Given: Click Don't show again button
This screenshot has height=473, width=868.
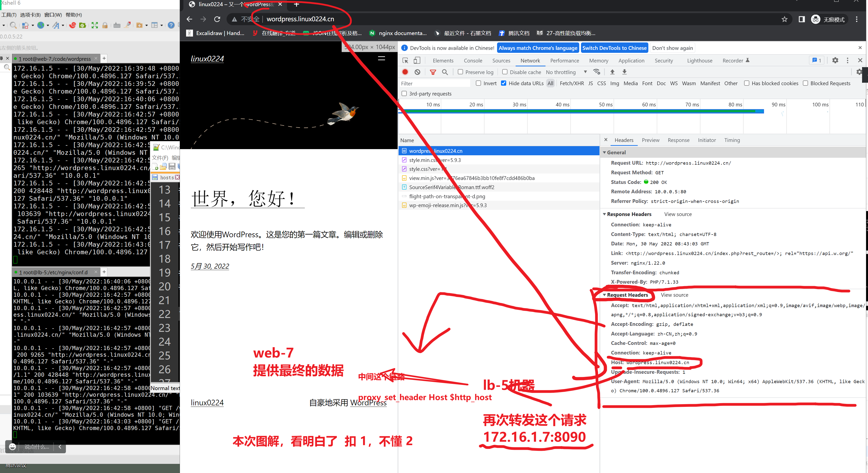Looking at the screenshot, I should pos(672,48).
